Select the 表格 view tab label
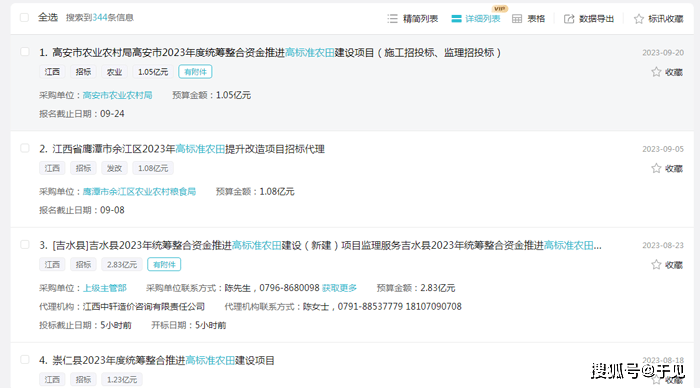This screenshot has width=700, height=388. coord(536,19)
